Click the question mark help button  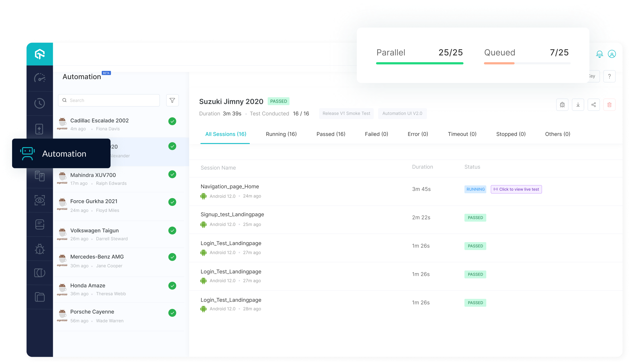[609, 76]
